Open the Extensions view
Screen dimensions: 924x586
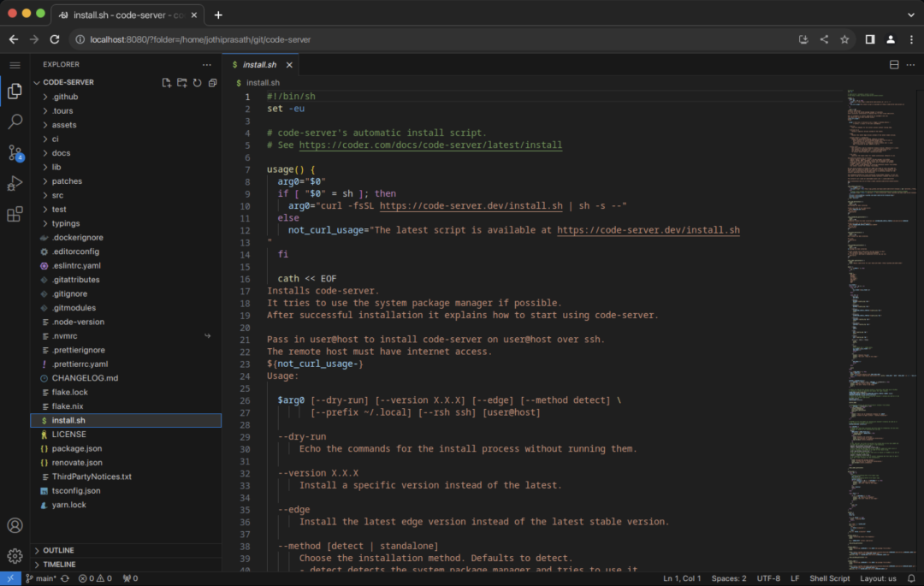pyautogui.click(x=15, y=214)
